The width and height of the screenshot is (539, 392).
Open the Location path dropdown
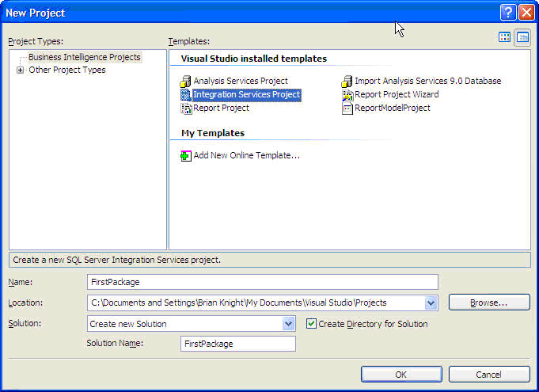(x=431, y=303)
